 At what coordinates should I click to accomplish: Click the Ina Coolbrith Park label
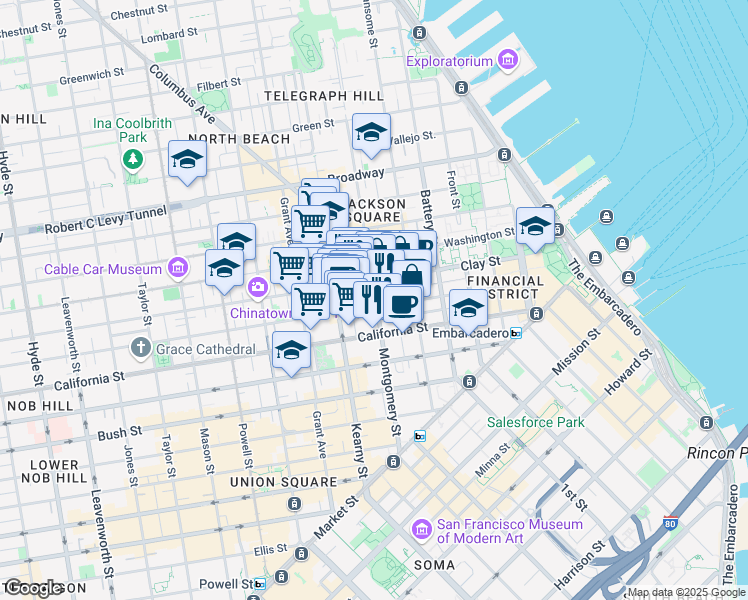[x=133, y=130]
